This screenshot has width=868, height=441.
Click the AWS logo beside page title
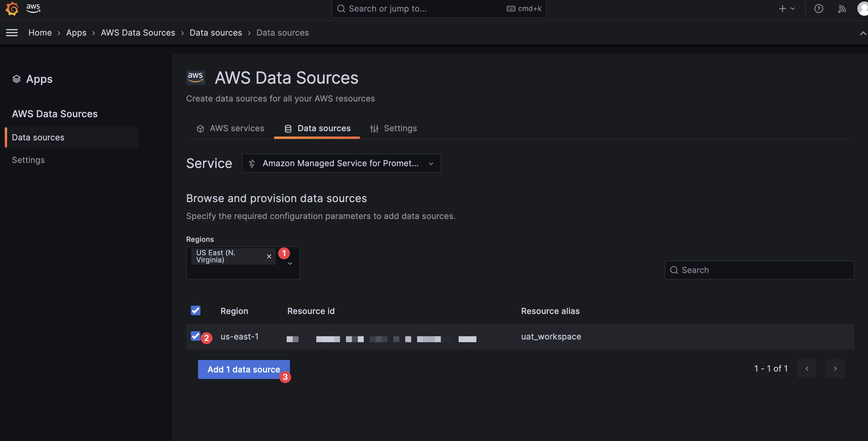(195, 77)
